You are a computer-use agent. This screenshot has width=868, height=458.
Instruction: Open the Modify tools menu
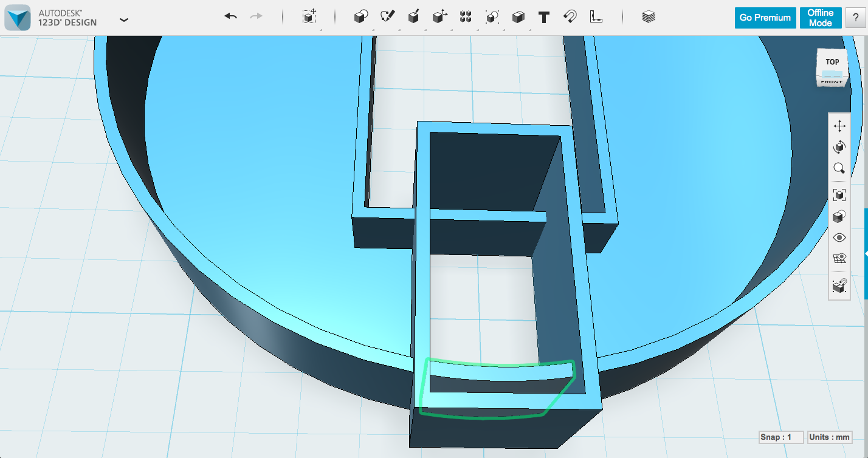coord(439,17)
